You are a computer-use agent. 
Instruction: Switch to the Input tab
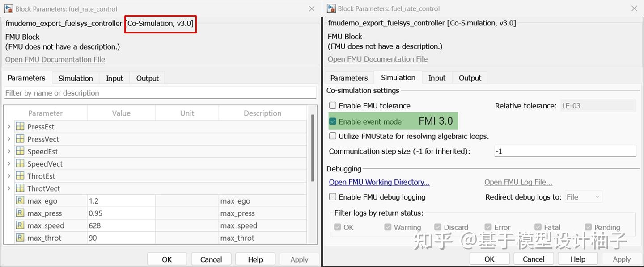[114, 78]
